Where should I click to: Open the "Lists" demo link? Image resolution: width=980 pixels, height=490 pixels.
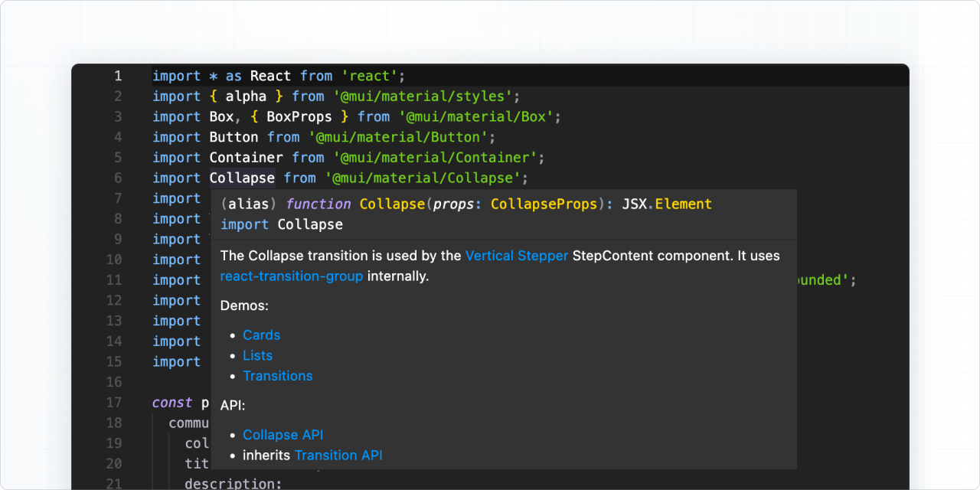257,355
